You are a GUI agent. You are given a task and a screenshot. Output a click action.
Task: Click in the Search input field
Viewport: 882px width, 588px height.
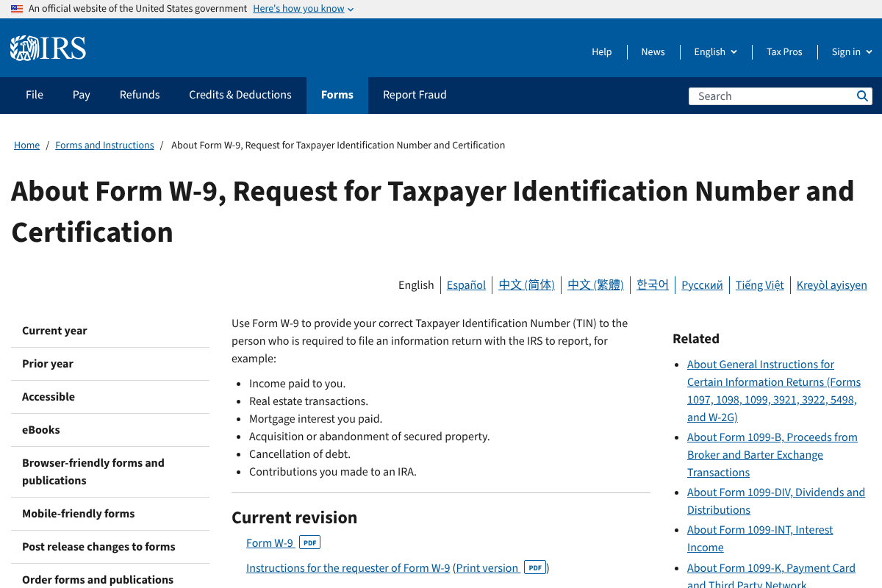tap(772, 96)
